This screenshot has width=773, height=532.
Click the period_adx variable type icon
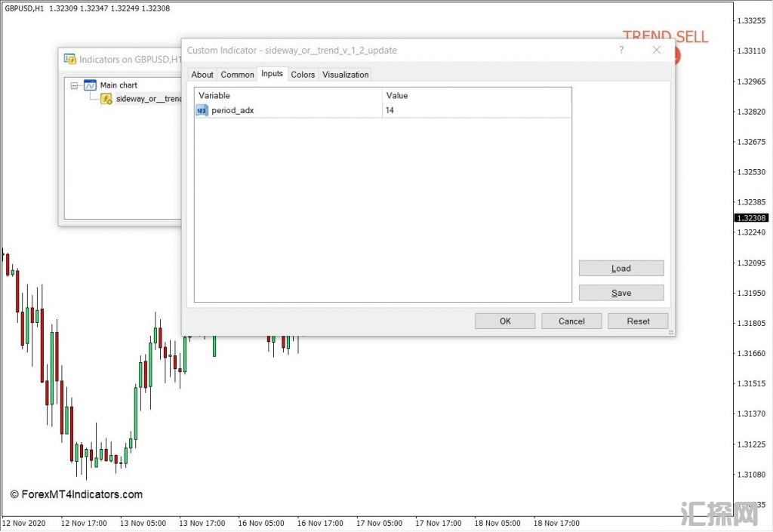[202, 110]
